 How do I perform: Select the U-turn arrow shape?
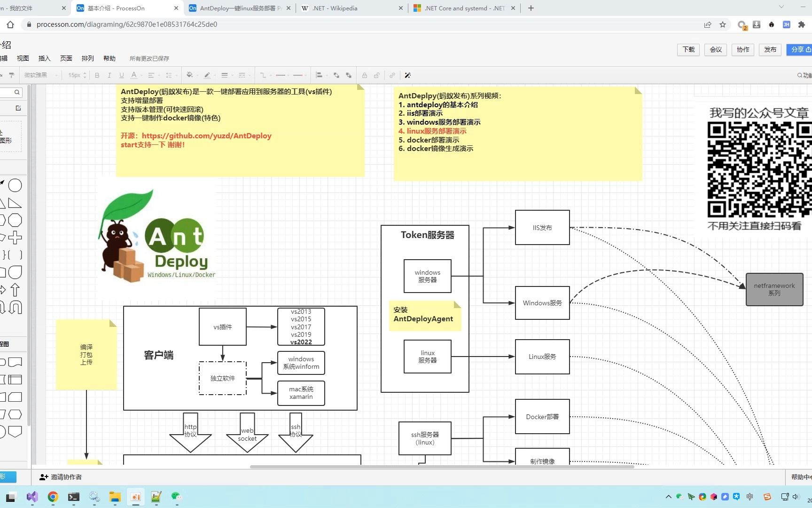[x=15, y=307]
